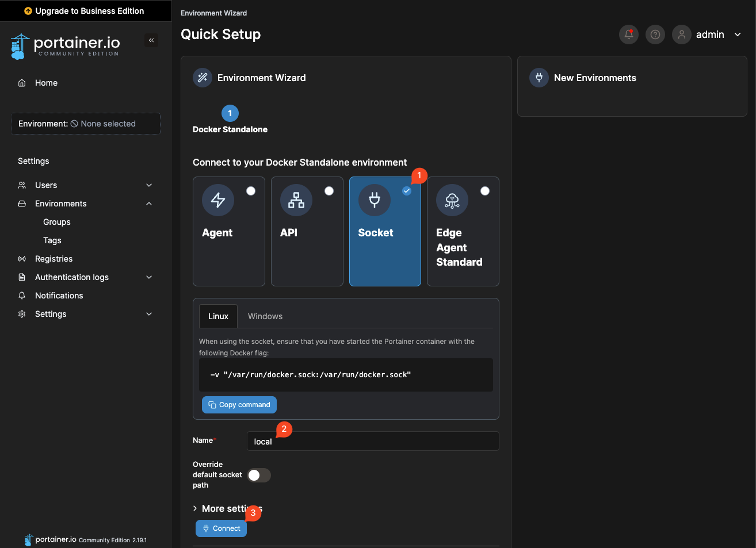Click the Environment Wizard wand icon

(x=203, y=78)
